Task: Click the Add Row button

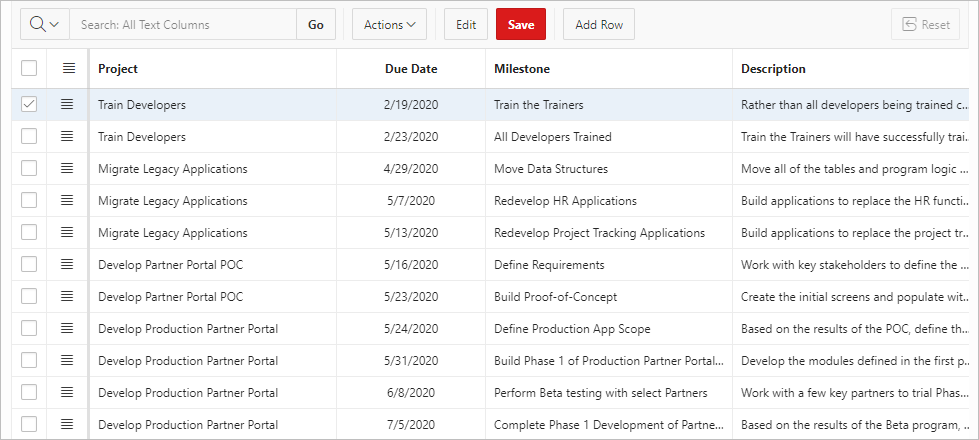Action: tap(599, 24)
